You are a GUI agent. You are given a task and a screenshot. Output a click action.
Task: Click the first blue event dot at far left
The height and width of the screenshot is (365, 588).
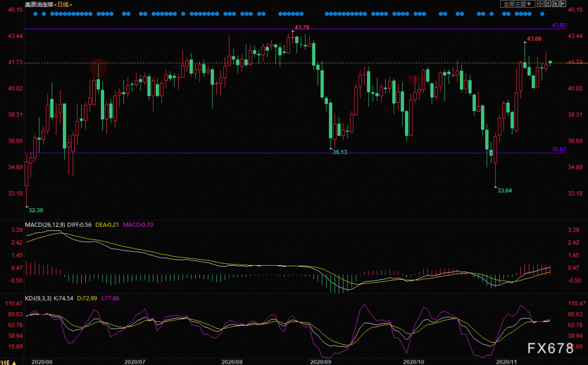coord(35,14)
